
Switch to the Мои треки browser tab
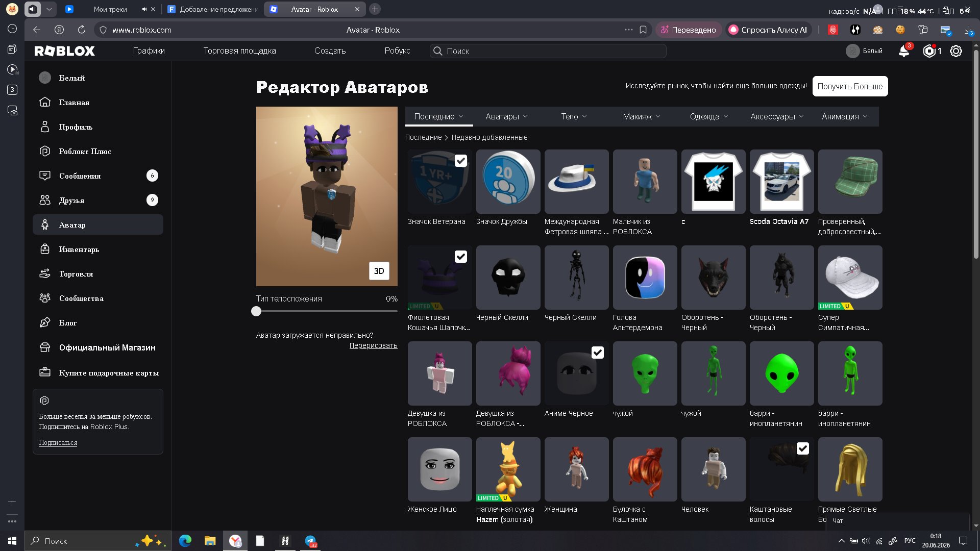[110, 9]
